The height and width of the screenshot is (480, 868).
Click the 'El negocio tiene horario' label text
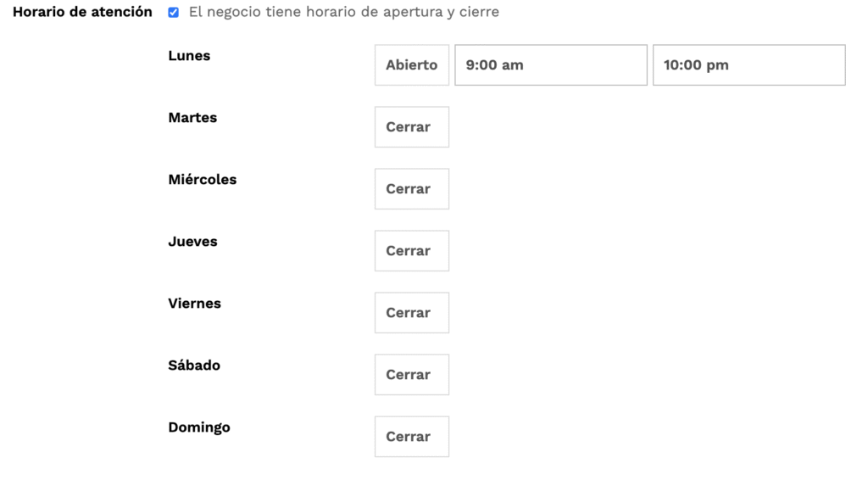tap(343, 13)
